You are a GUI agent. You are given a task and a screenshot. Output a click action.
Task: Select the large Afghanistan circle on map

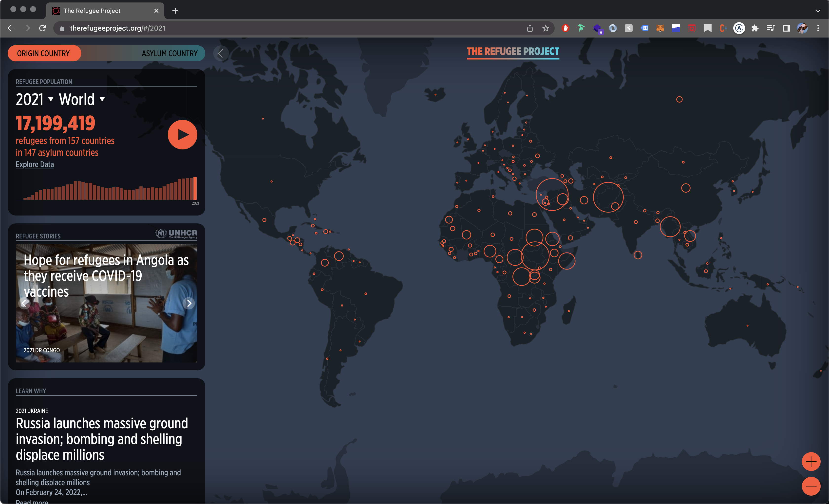608,197
